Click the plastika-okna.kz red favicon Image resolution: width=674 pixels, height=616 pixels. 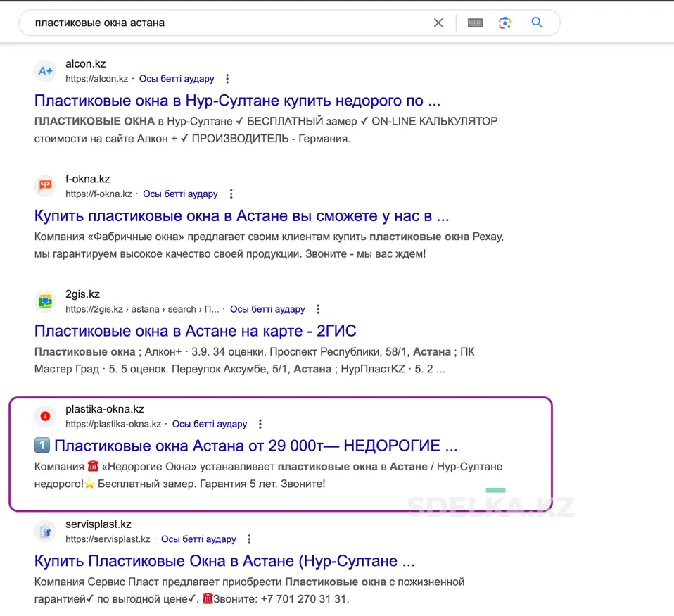point(45,416)
